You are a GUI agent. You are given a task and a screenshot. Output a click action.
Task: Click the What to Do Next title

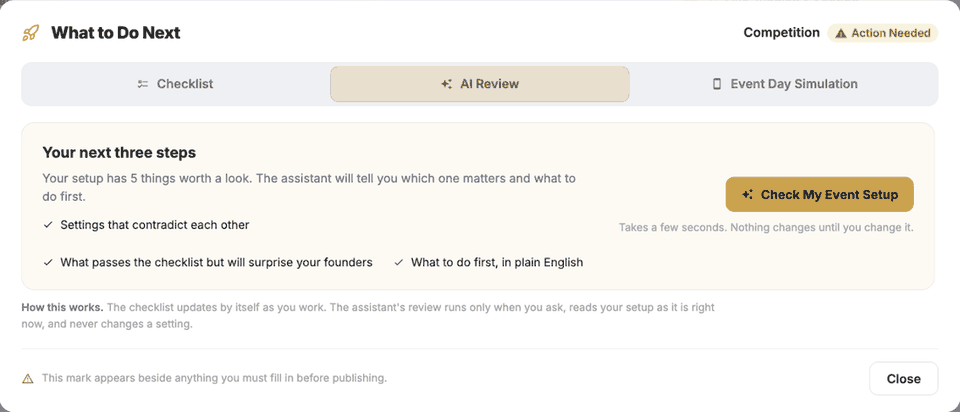click(x=116, y=33)
